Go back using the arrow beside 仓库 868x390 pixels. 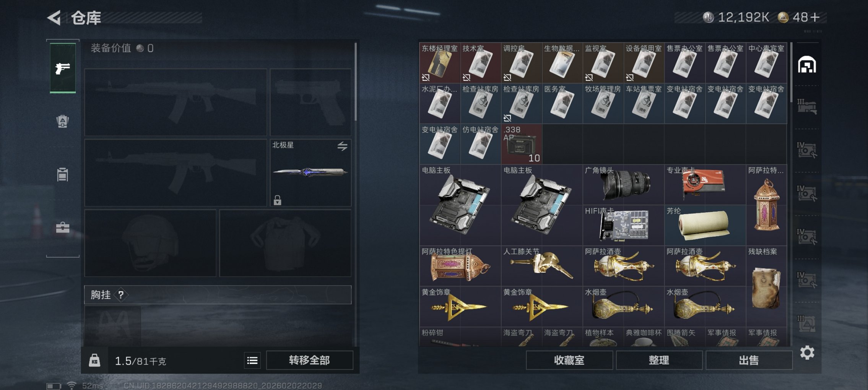(x=54, y=18)
